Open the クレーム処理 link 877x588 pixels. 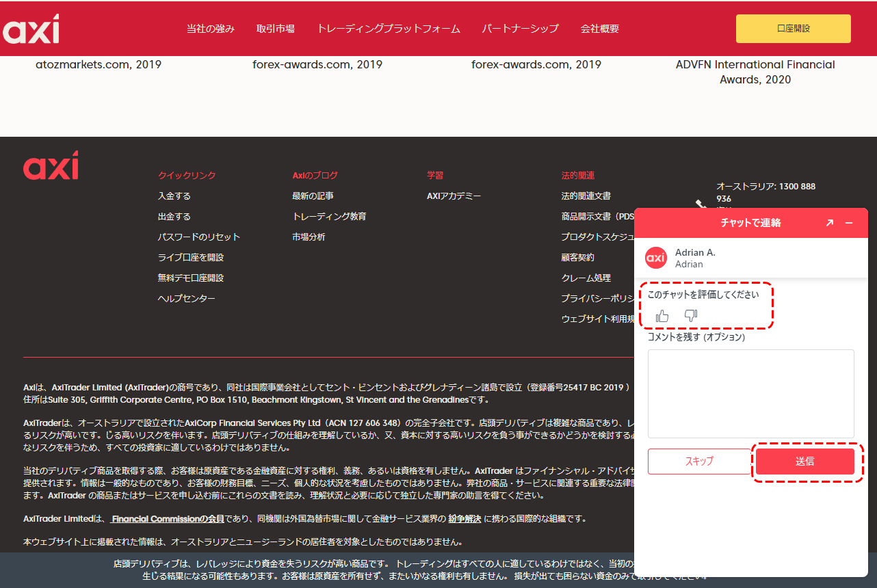(x=586, y=278)
